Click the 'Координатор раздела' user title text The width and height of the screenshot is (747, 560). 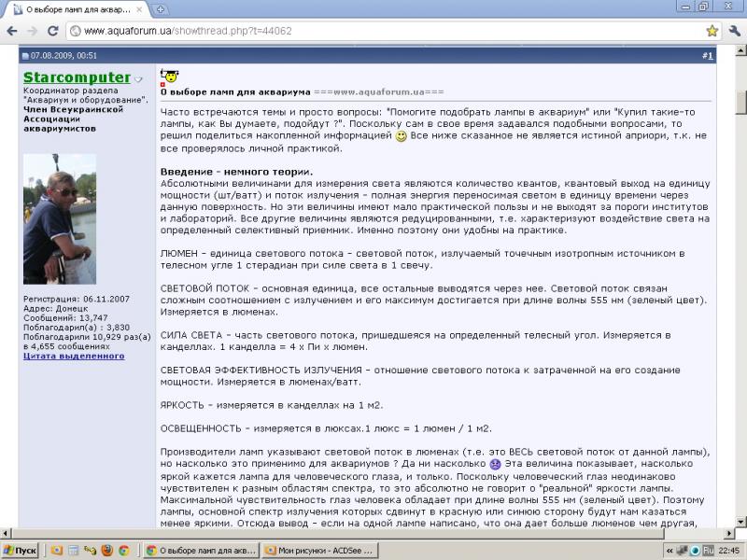click(71, 91)
